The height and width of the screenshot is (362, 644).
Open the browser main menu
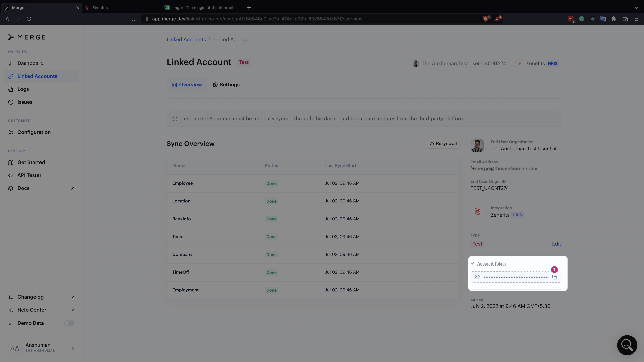click(636, 19)
